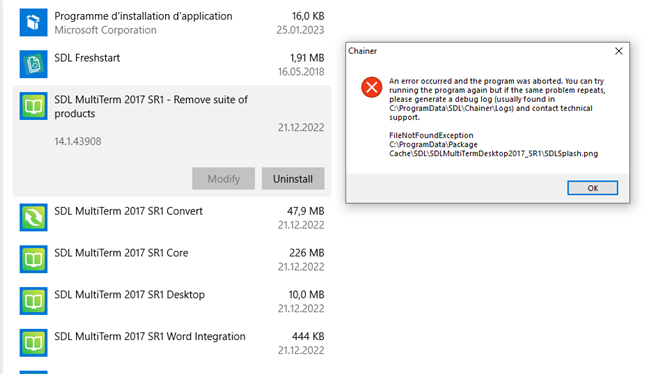Click the date 25.01.2023
Image resolution: width=648 pixels, height=374 pixels.
(300, 30)
